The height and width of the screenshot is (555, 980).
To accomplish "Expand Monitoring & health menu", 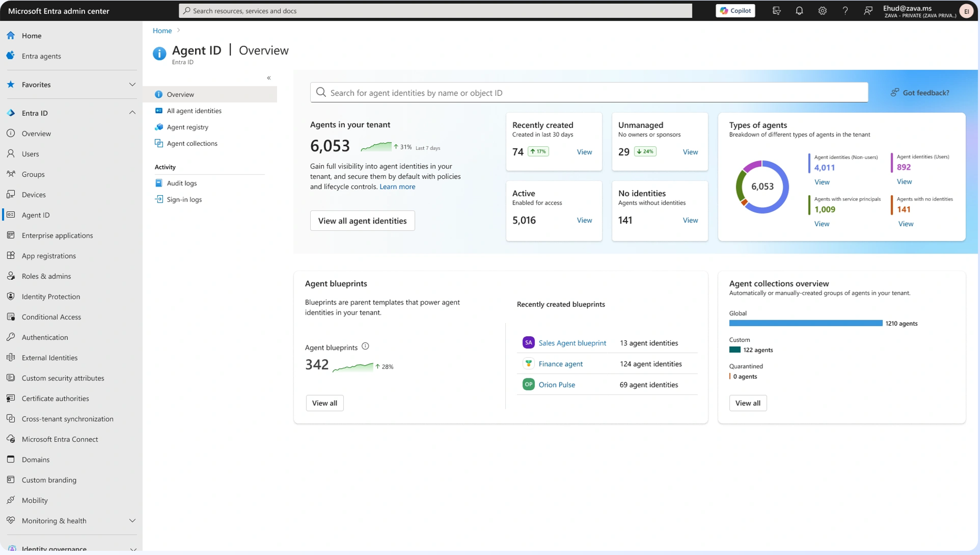I will pyautogui.click(x=132, y=521).
